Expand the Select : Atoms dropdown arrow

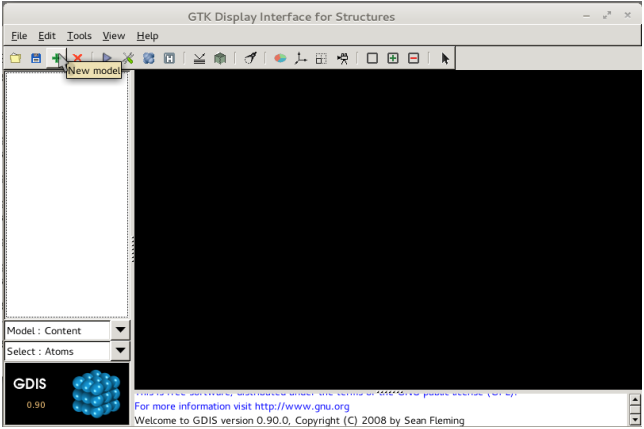point(120,351)
